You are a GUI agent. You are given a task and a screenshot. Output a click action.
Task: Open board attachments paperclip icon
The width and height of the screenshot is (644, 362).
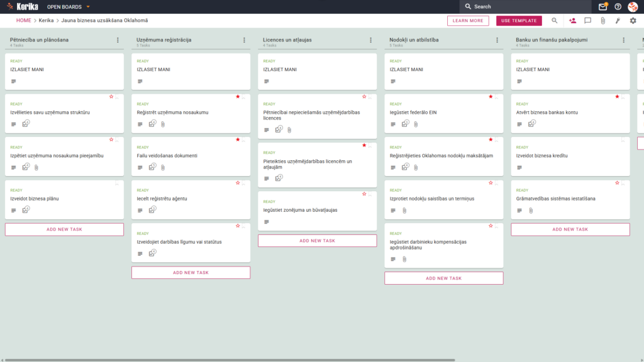pos(603,21)
